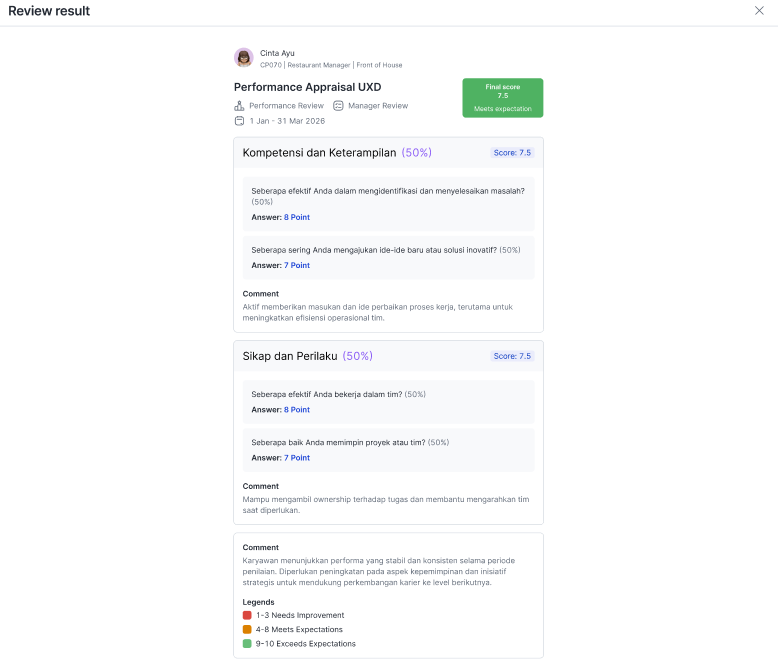Select the orange Meets Expectations legend swatch

click(247, 630)
